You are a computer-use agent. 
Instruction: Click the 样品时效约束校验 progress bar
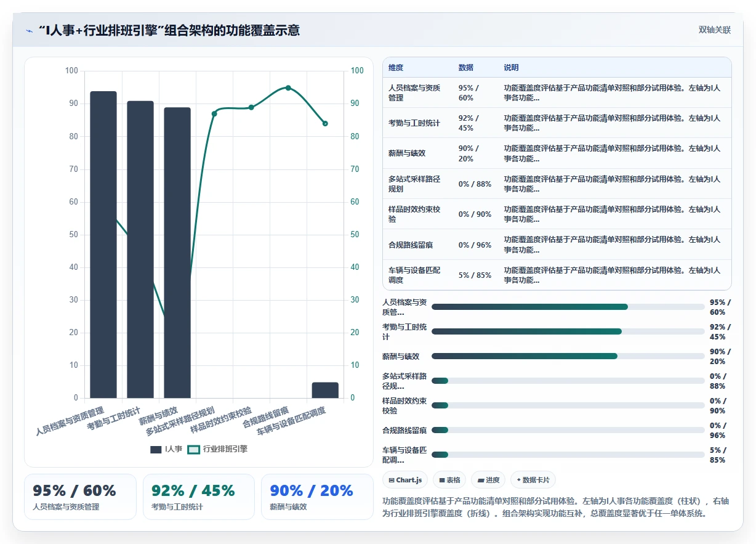tap(568, 405)
